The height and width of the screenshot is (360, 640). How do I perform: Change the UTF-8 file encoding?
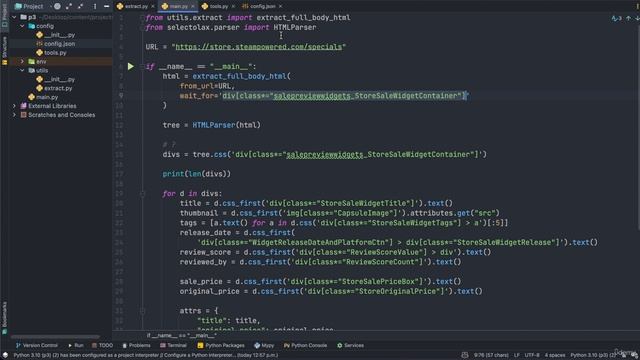pos(532,356)
